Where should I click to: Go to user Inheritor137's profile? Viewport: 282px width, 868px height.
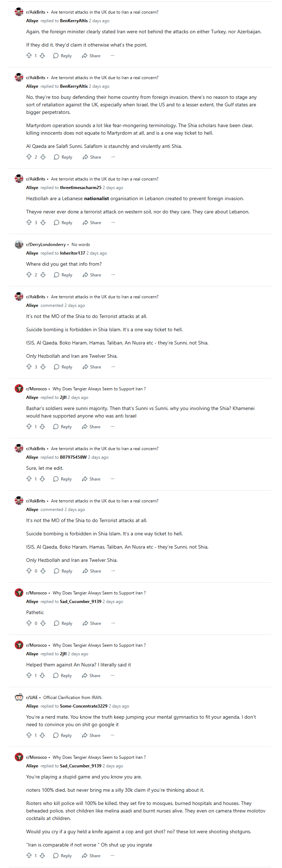tap(72, 253)
